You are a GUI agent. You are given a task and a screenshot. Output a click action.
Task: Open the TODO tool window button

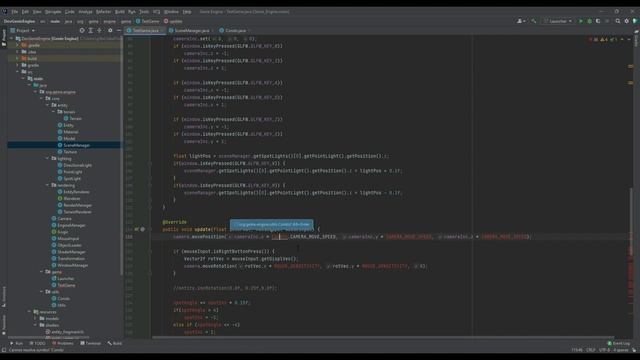tap(38, 343)
